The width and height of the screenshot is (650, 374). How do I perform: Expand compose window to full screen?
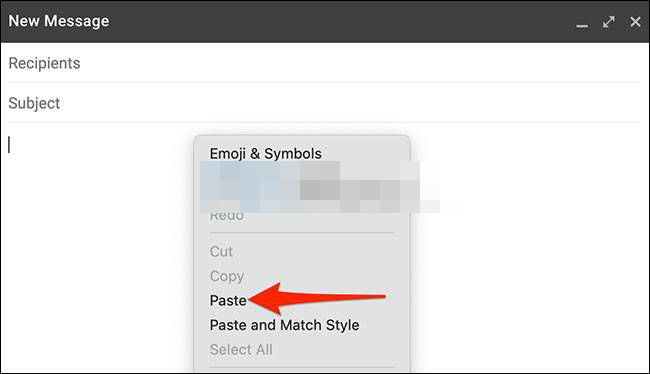pyautogui.click(x=609, y=22)
